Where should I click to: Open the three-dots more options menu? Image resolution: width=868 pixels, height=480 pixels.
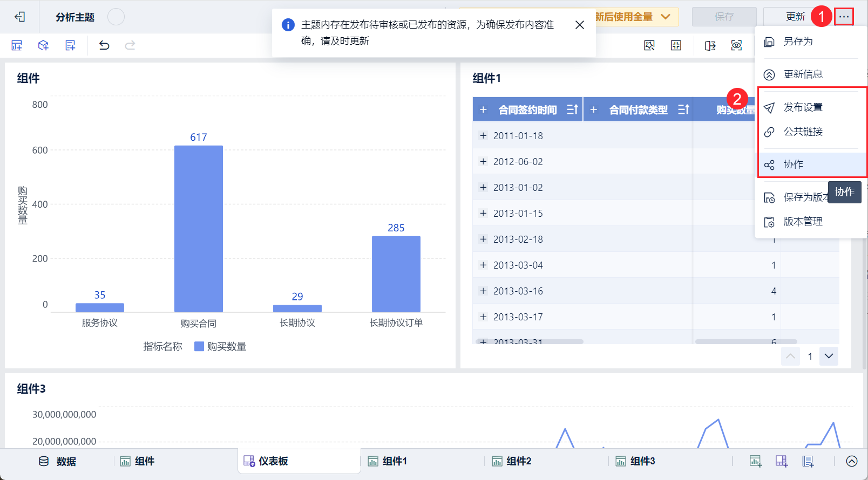coord(844,17)
